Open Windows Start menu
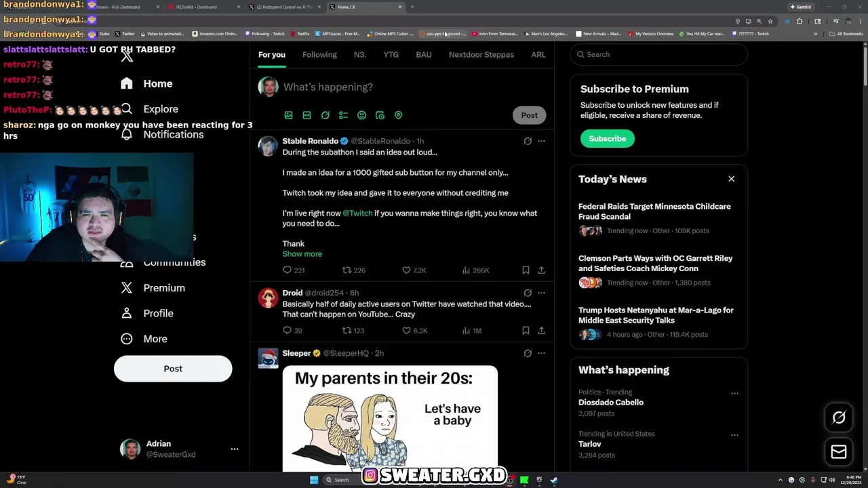The image size is (868, 488). coord(314,480)
